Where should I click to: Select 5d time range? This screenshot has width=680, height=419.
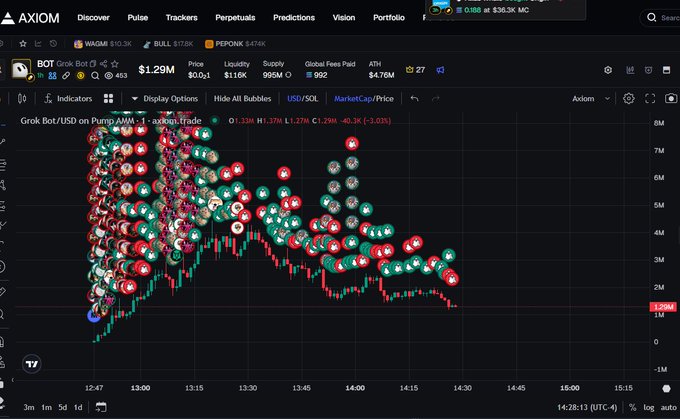(x=62, y=407)
